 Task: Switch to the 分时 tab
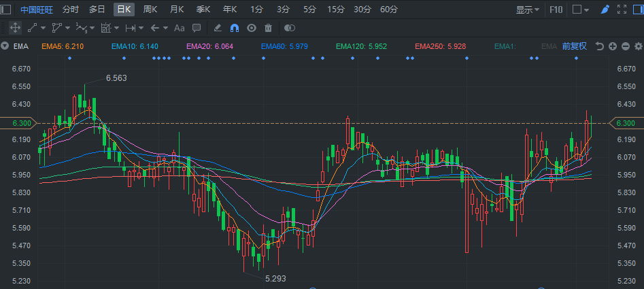pyautogui.click(x=70, y=10)
